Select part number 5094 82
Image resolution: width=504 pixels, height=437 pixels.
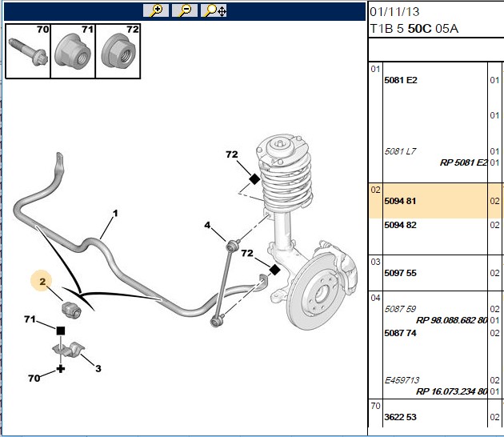point(400,225)
